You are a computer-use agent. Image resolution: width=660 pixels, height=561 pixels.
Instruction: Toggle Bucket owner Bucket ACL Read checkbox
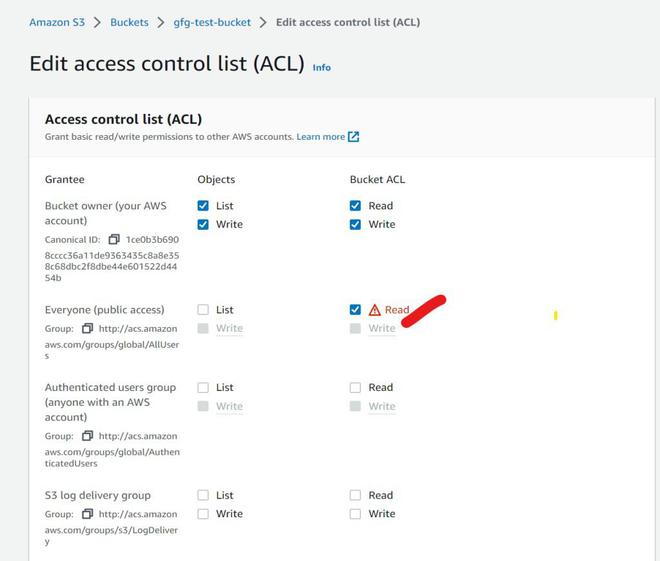click(x=355, y=206)
